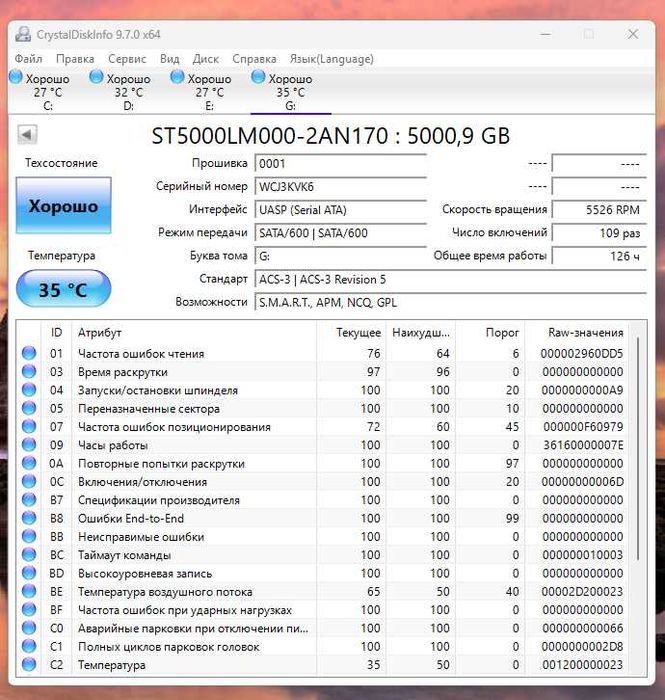
Task: Click status orb for attribute 01
Action: (x=29, y=353)
